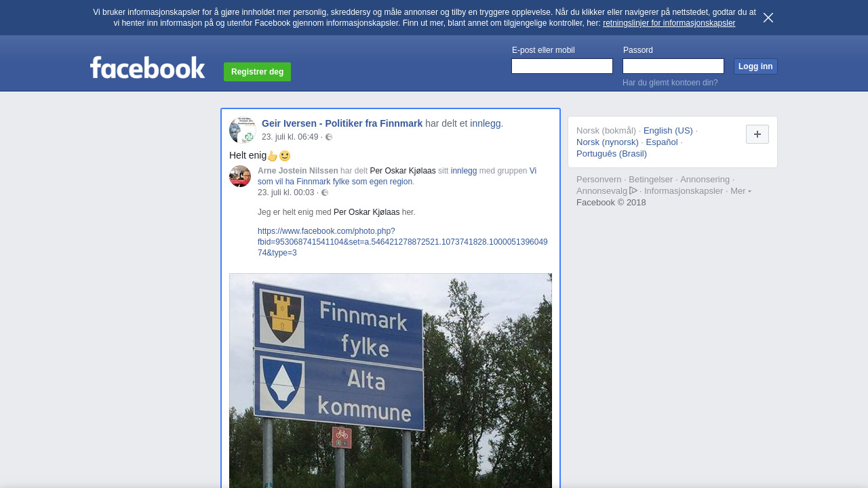Open Geir Iversen's profile picture

243,130
